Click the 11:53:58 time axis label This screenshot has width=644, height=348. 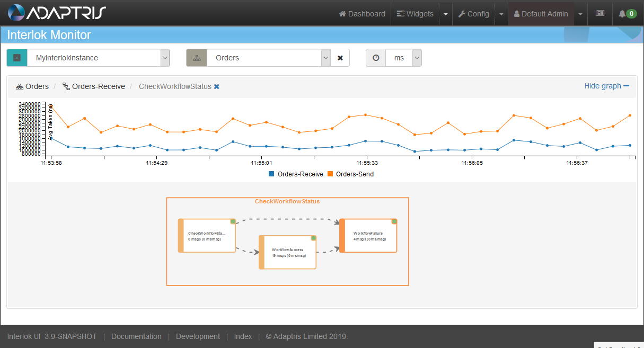coord(51,163)
